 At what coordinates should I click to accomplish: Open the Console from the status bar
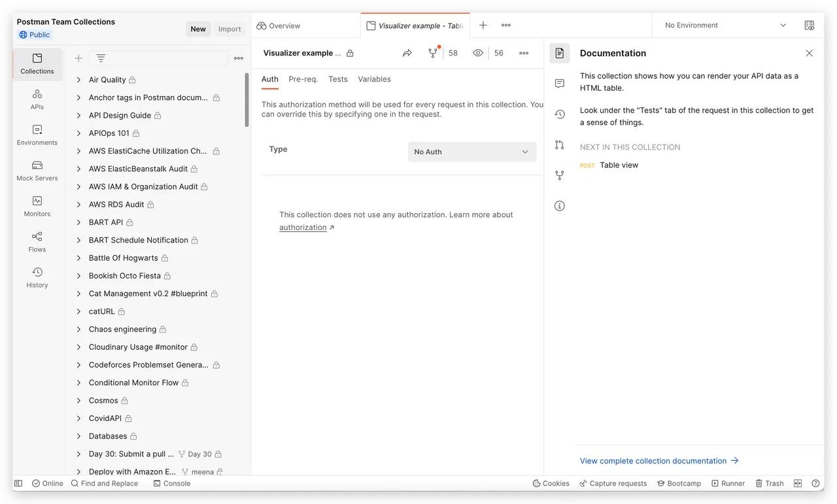[172, 484]
